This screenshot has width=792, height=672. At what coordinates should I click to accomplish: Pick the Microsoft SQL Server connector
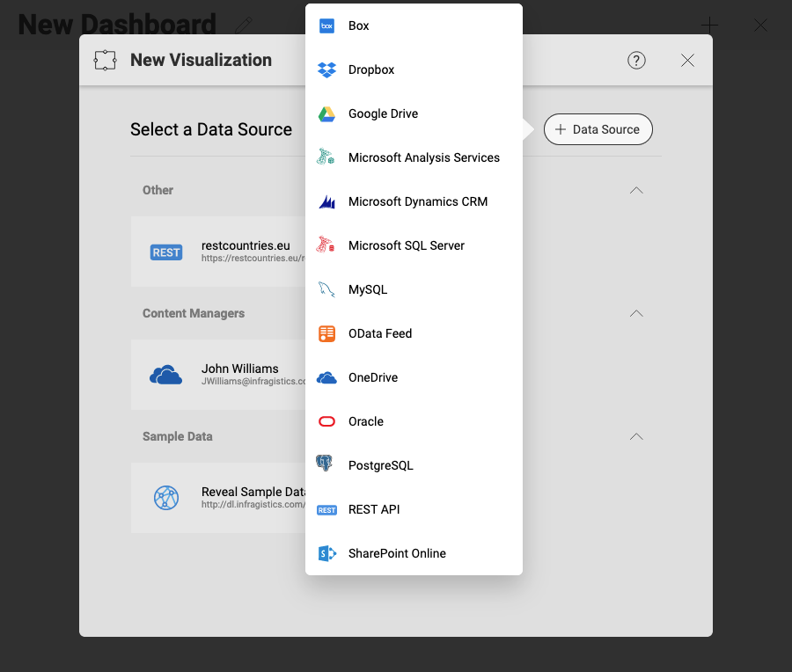(406, 245)
